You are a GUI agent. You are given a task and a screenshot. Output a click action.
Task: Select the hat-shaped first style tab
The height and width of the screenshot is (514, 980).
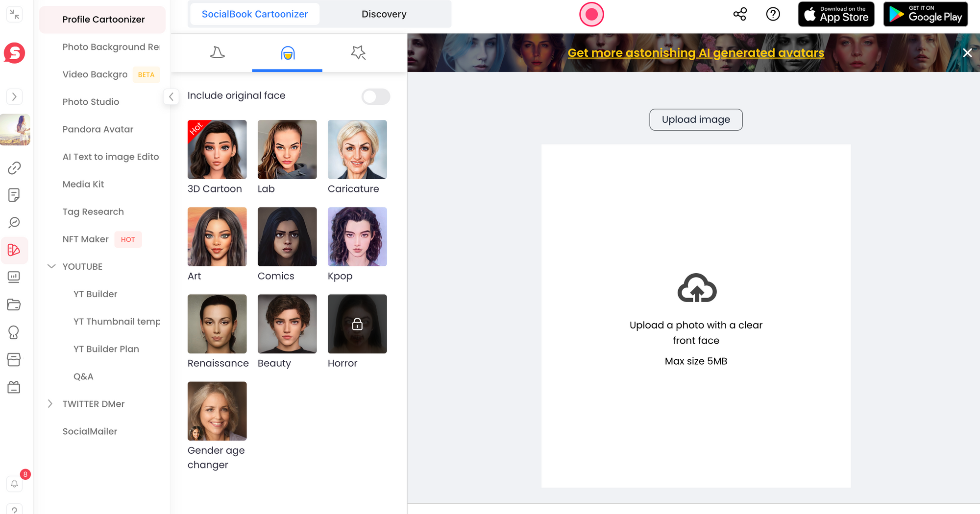pos(217,53)
